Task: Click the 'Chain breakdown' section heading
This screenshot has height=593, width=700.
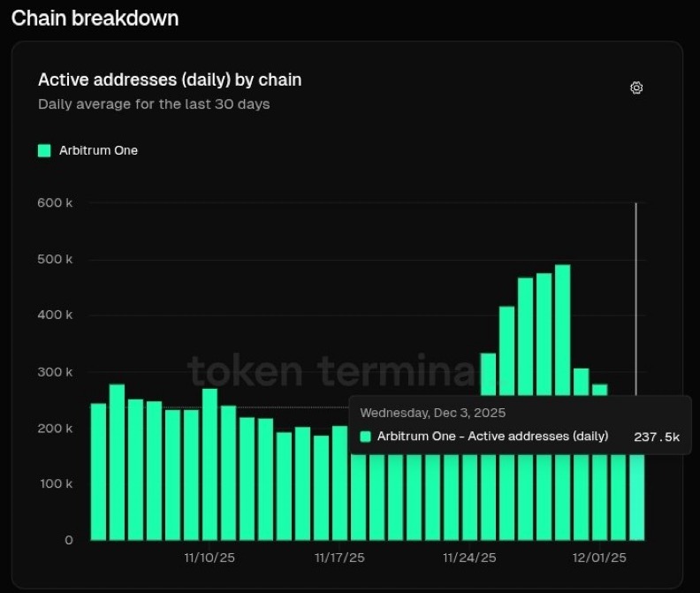Action: (x=95, y=18)
